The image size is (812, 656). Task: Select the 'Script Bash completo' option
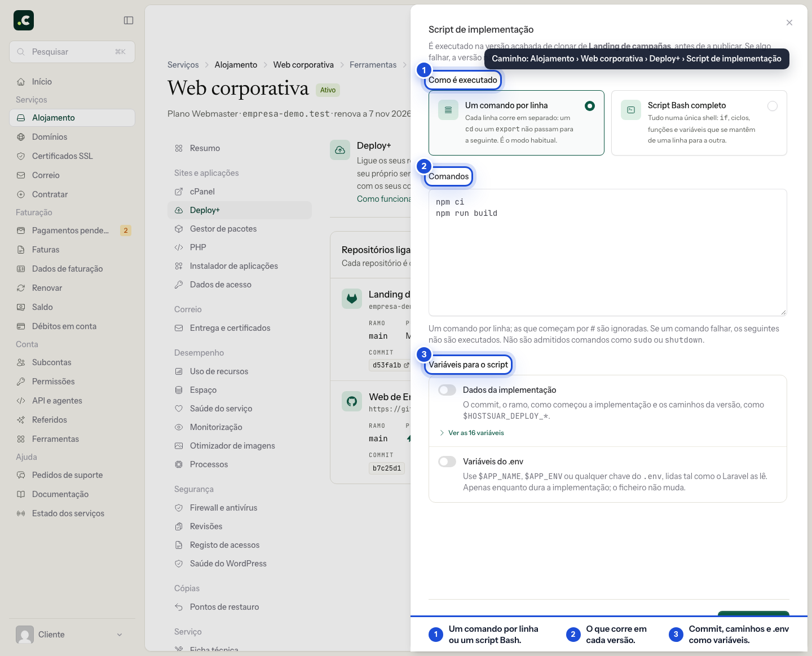click(699, 123)
